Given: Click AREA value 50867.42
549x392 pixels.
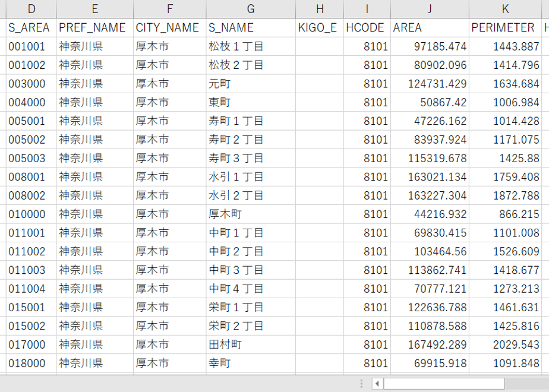Looking at the screenshot, I should click(x=430, y=102).
